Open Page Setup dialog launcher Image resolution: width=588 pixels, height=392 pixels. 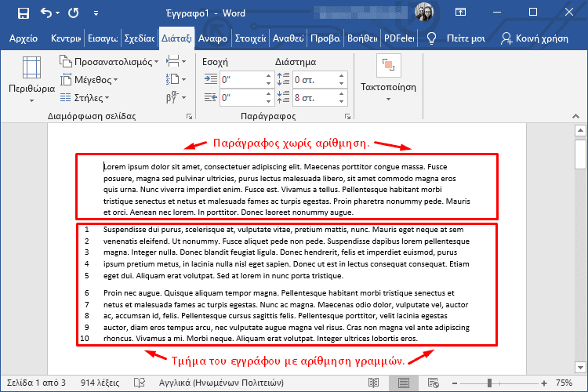[x=189, y=117]
